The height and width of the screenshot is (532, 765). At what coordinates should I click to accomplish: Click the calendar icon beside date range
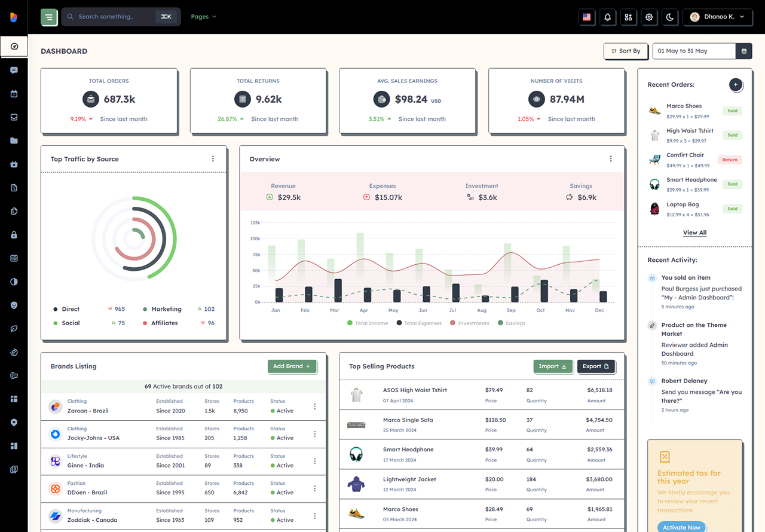pyautogui.click(x=744, y=51)
